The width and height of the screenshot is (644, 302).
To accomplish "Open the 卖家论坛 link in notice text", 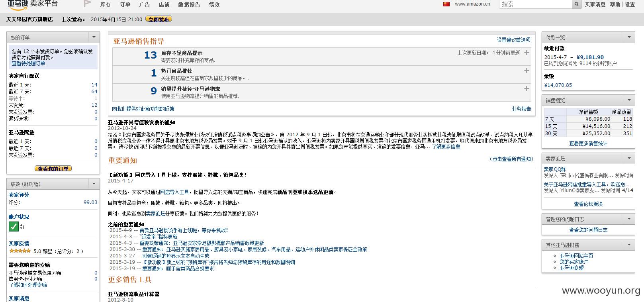I will (155, 214).
